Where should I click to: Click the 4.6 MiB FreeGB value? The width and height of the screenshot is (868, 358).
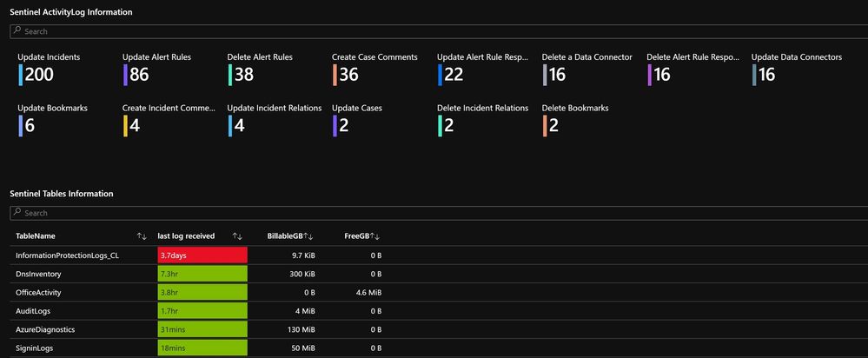click(368, 292)
